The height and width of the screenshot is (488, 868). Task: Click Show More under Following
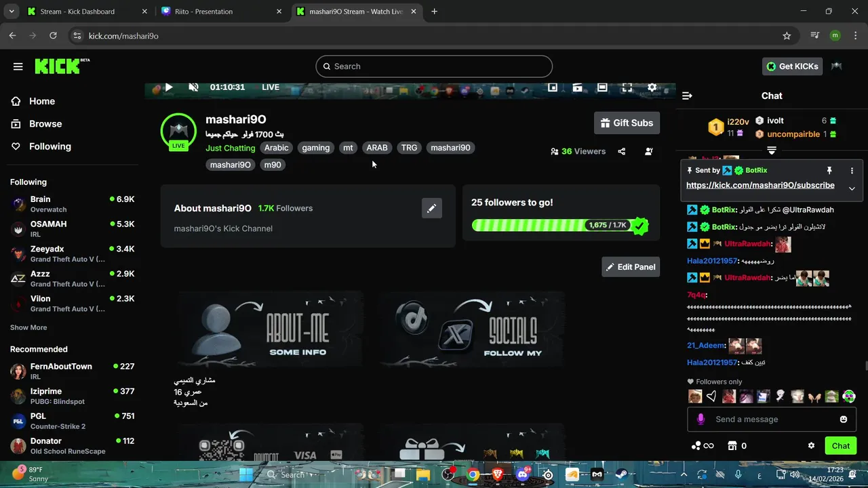click(x=28, y=327)
